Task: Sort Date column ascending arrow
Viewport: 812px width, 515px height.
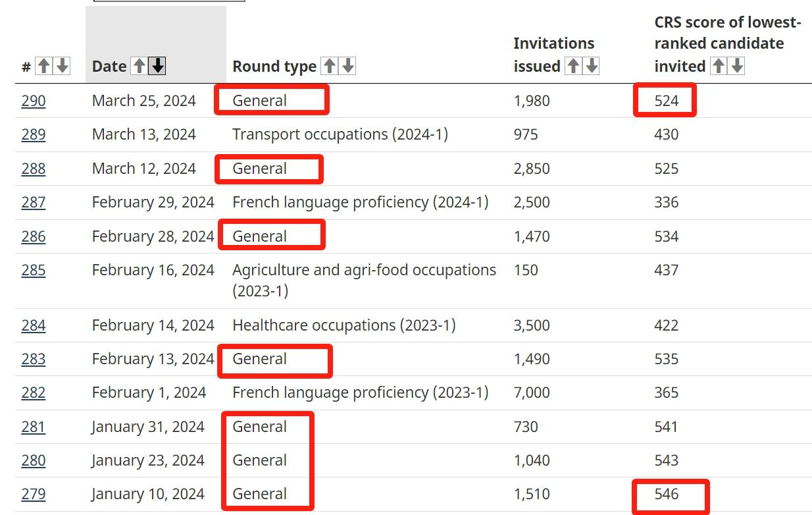Action: pyautogui.click(x=139, y=66)
